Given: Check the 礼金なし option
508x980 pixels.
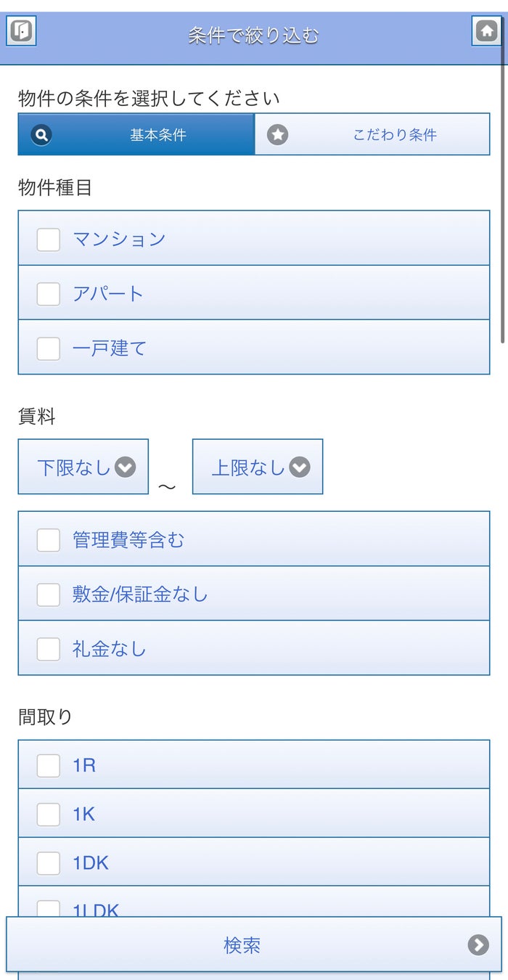Looking at the screenshot, I should (49, 648).
